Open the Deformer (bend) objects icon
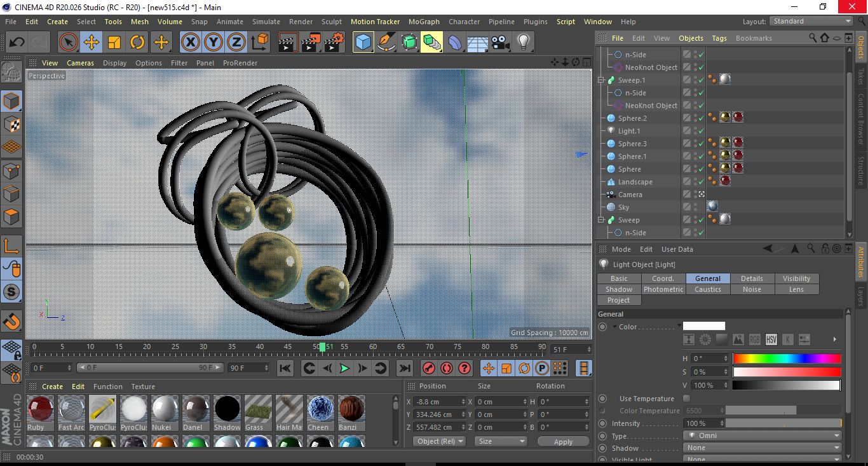 455,43
